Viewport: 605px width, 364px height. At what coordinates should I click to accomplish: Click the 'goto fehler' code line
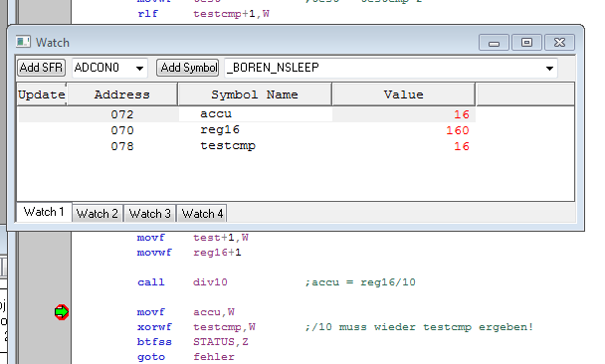tap(186, 357)
